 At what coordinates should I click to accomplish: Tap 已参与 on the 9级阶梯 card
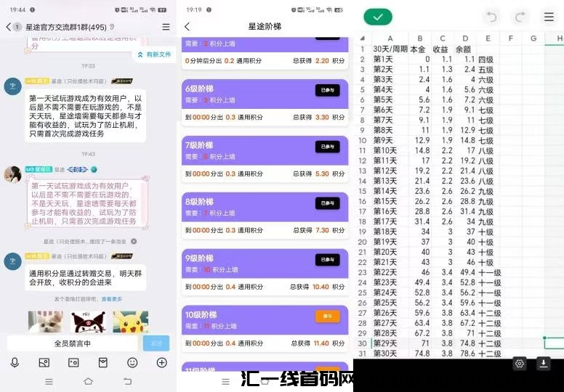click(327, 259)
